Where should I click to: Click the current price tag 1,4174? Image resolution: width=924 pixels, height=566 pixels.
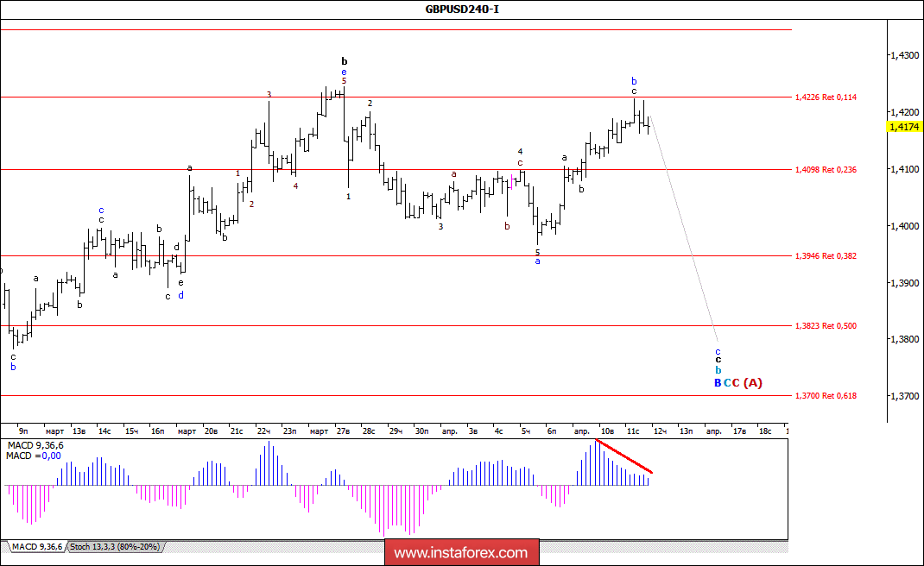point(904,127)
